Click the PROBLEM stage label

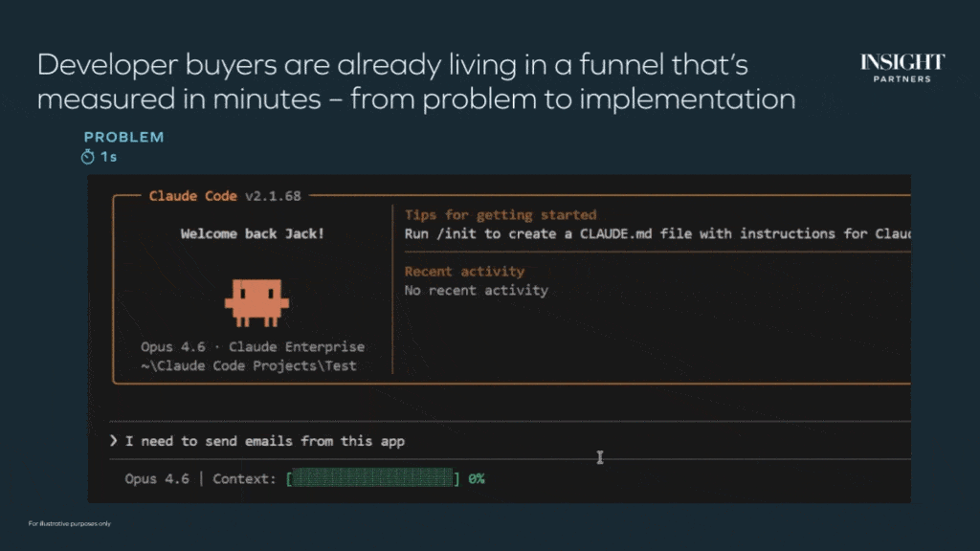pos(123,137)
